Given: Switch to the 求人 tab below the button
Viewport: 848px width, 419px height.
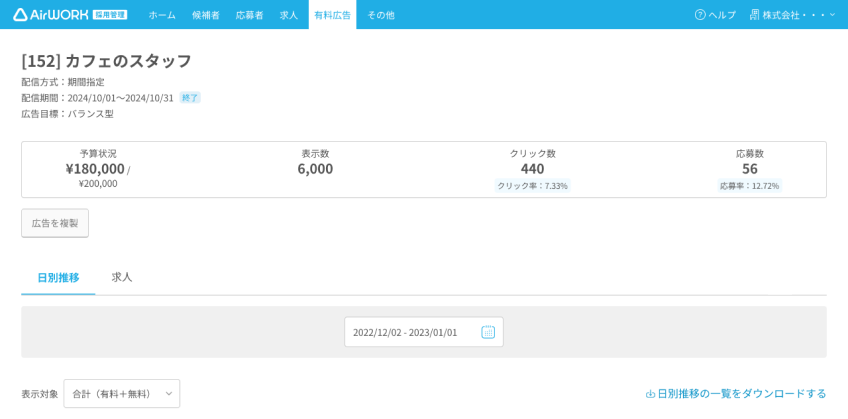Looking at the screenshot, I should point(122,278).
